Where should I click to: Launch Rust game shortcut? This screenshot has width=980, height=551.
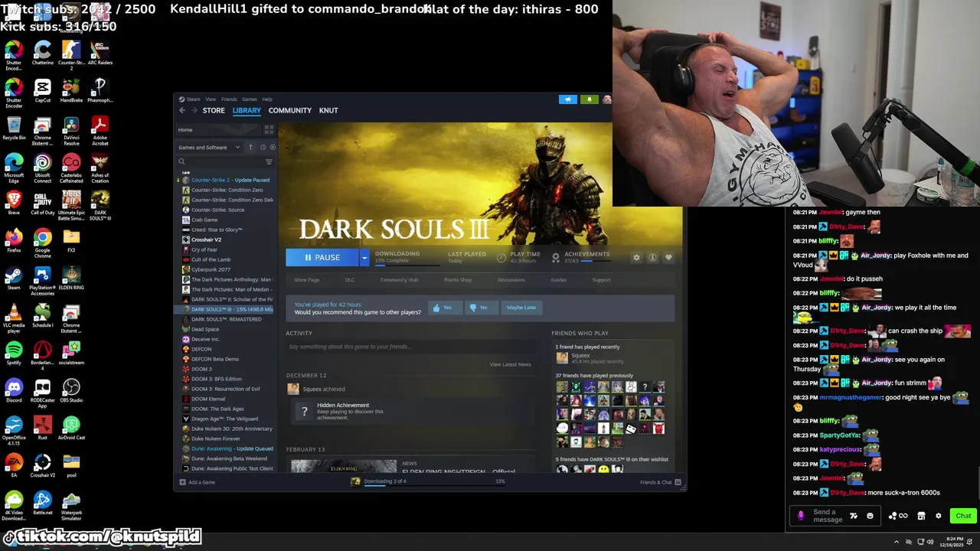(x=42, y=428)
